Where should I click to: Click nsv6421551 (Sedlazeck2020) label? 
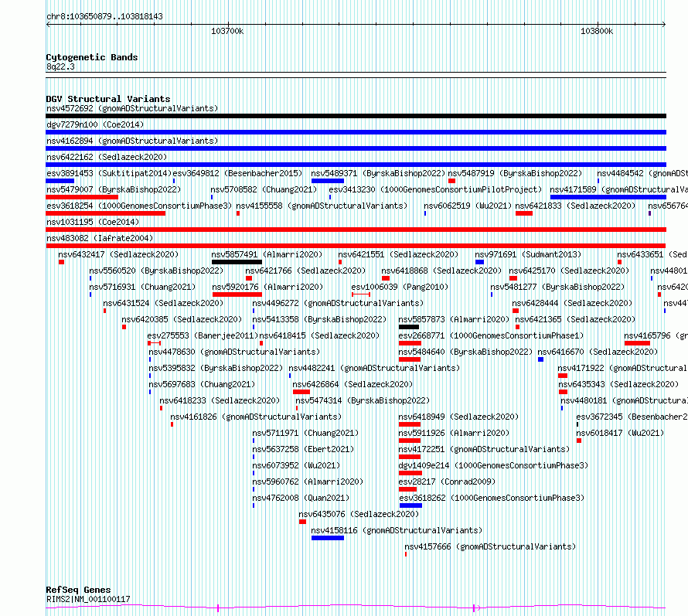[x=398, y=254]
